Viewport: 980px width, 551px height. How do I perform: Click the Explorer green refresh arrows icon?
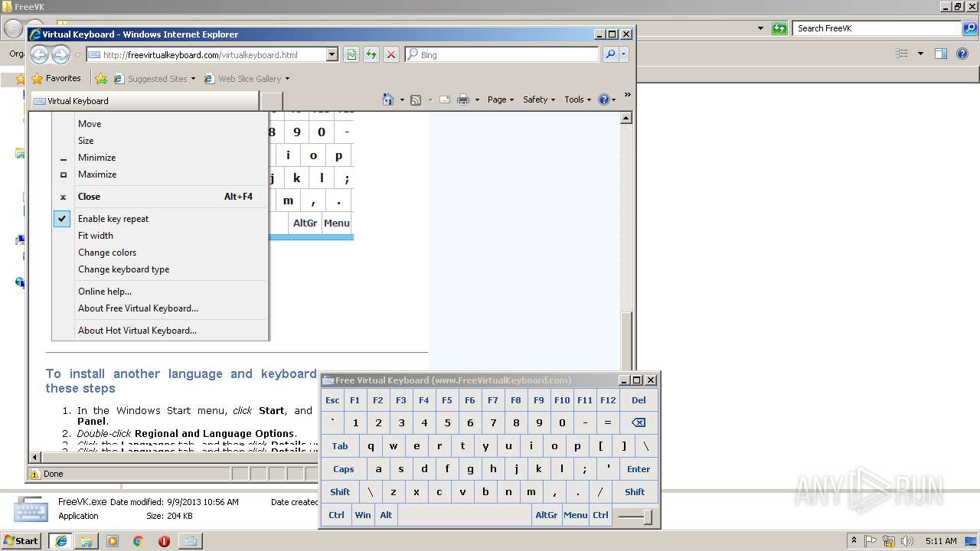pos(779,28)
